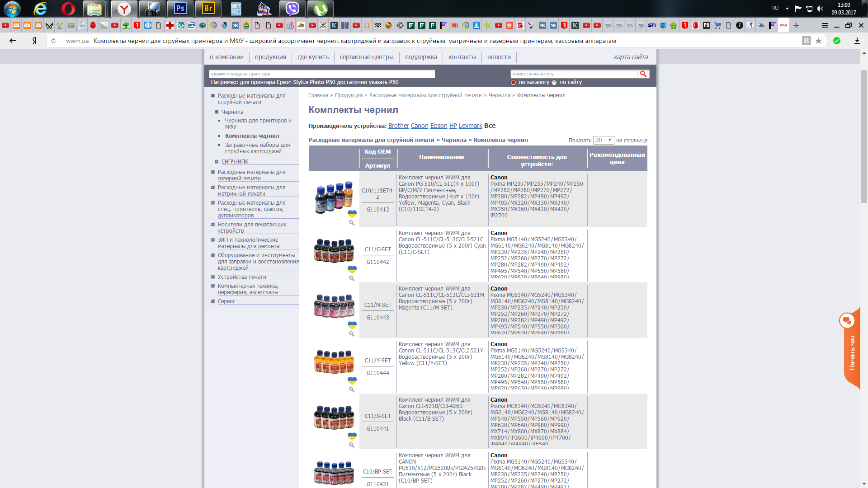Viewport: 868px width, 488px height.
Task: Open the items-per-page dropdown showing 20
Action: click(x=604, y=140)
